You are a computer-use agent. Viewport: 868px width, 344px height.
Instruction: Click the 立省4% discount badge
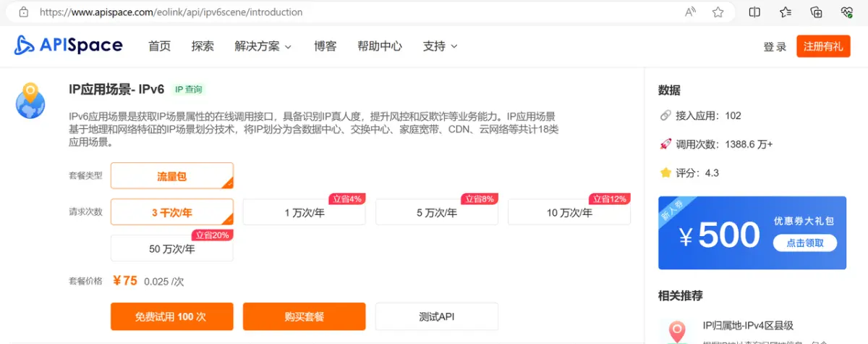coord(346,198)
